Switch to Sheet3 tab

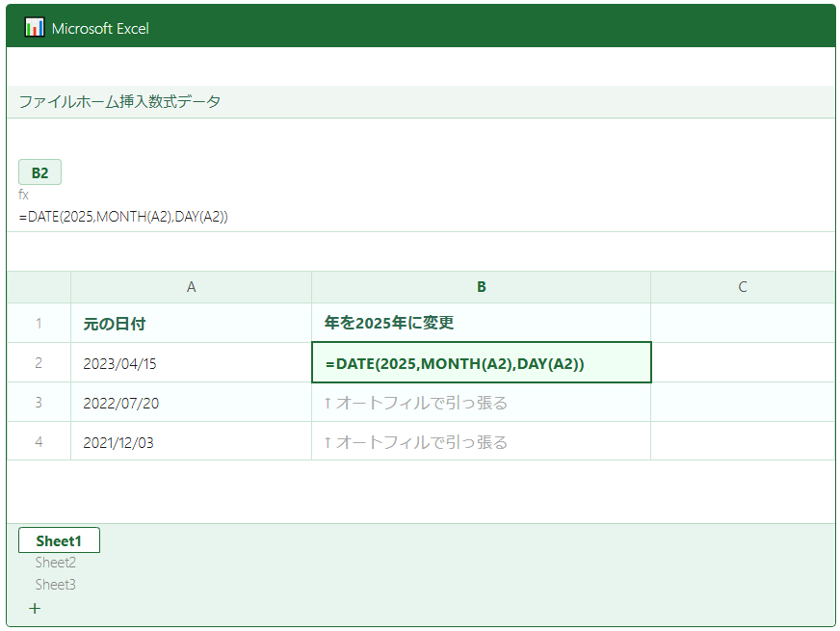pos(56,585)
